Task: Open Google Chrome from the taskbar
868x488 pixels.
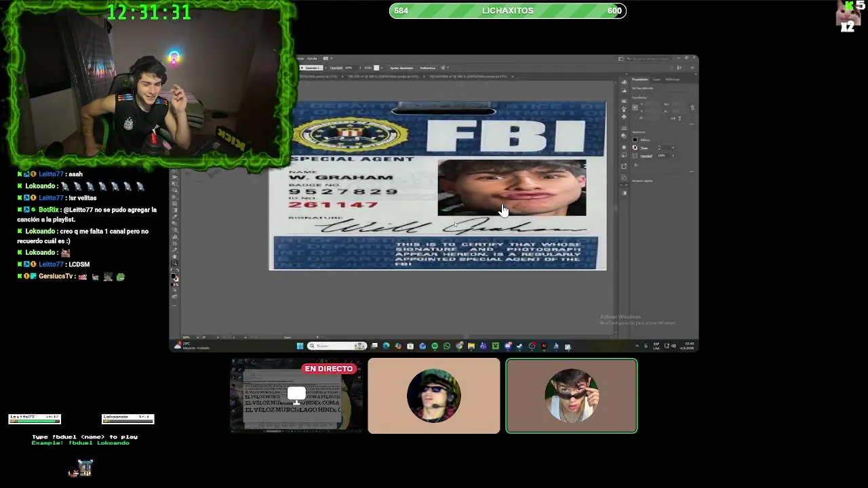Action: 459,346
